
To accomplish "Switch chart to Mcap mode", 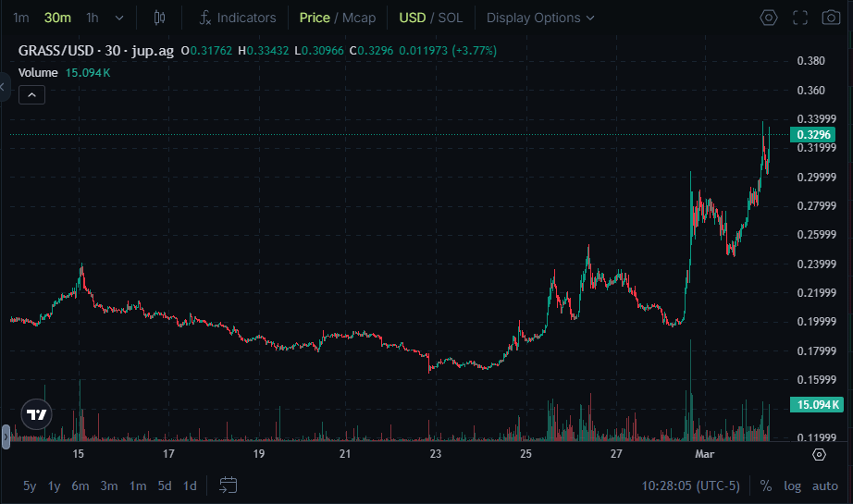I will click(359, 18).
